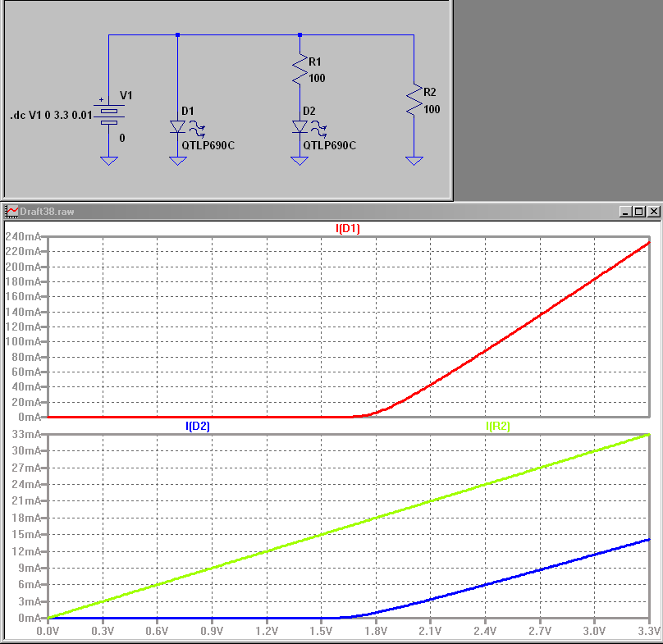This screenshot has width=663, height=644.
Task: Click the 0.0V horizontal axis label
Action: coord(48,632)
